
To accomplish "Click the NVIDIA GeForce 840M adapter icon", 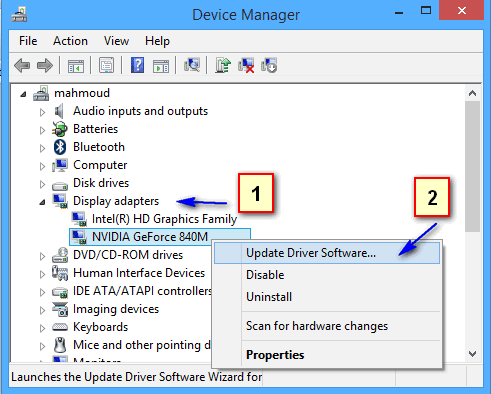I will point(79,237).
